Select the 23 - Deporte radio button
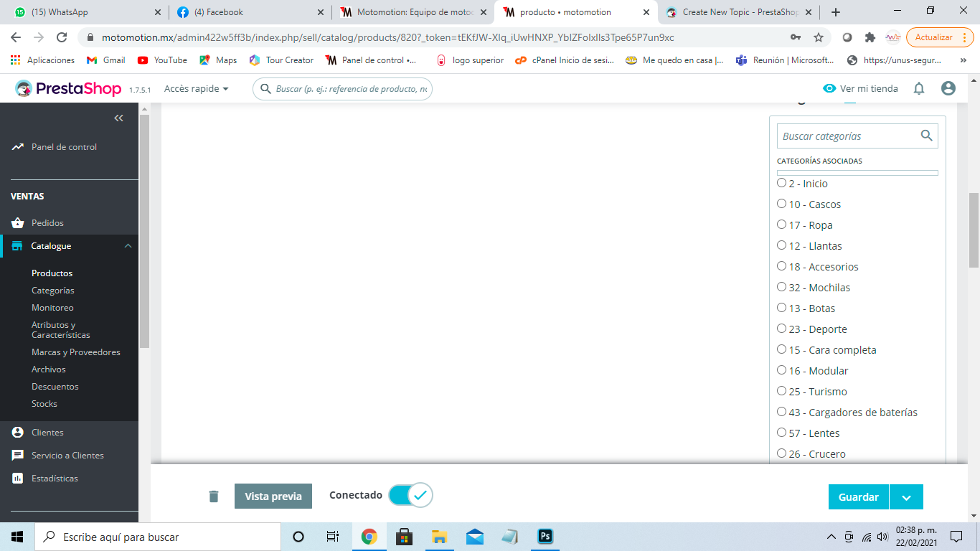 (x=782, y=329)
